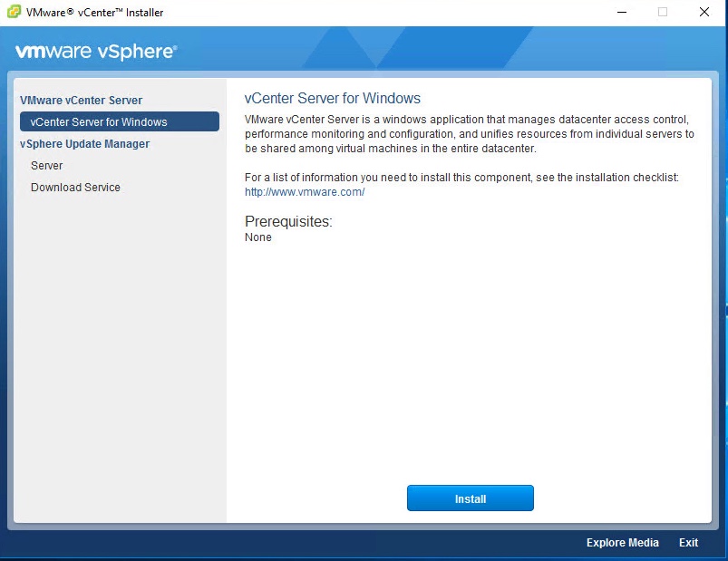Select Server under vSphere Update Manager

pyautogui.click(x=47, y=166)
